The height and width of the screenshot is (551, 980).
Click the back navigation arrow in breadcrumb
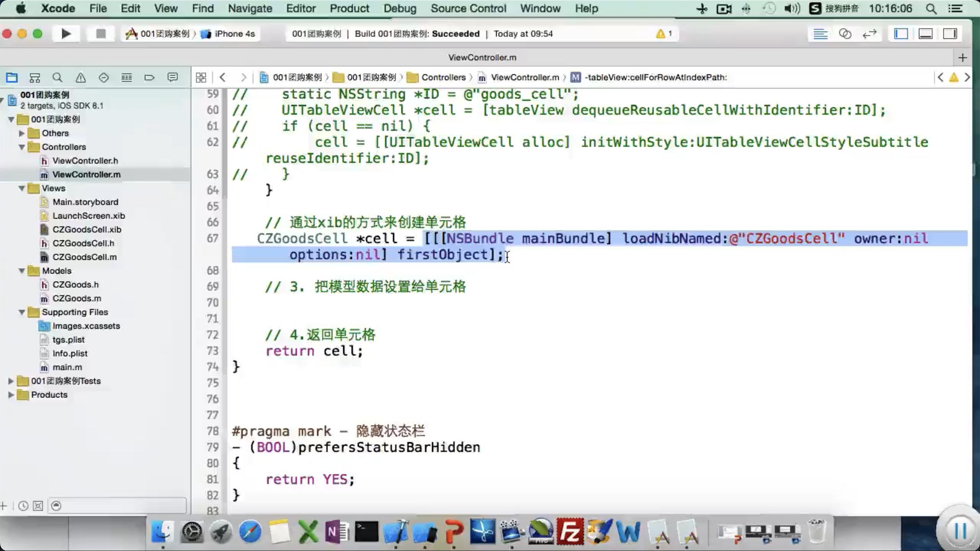tap(222, 77)
